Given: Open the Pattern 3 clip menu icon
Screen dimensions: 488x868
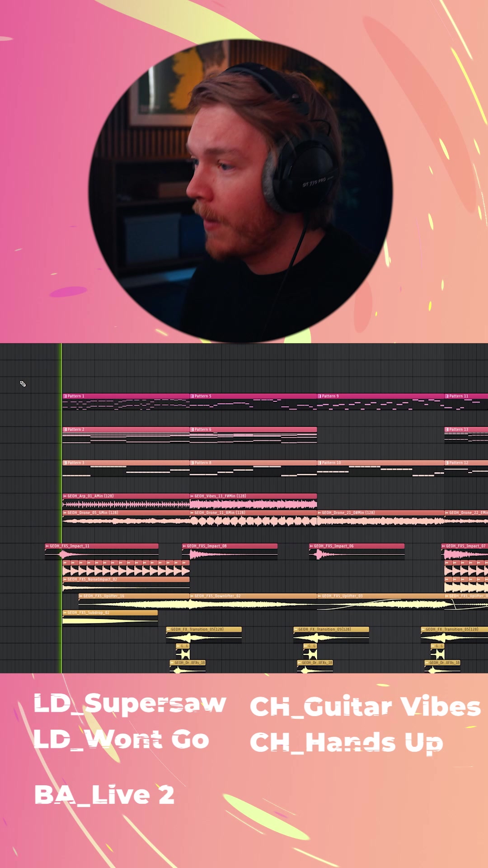Looking at the screenshot, I should coord(65,463).
